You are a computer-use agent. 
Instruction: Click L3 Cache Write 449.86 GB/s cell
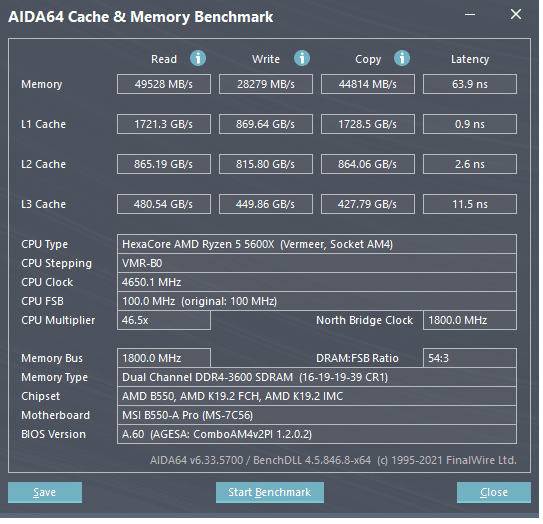266,204
